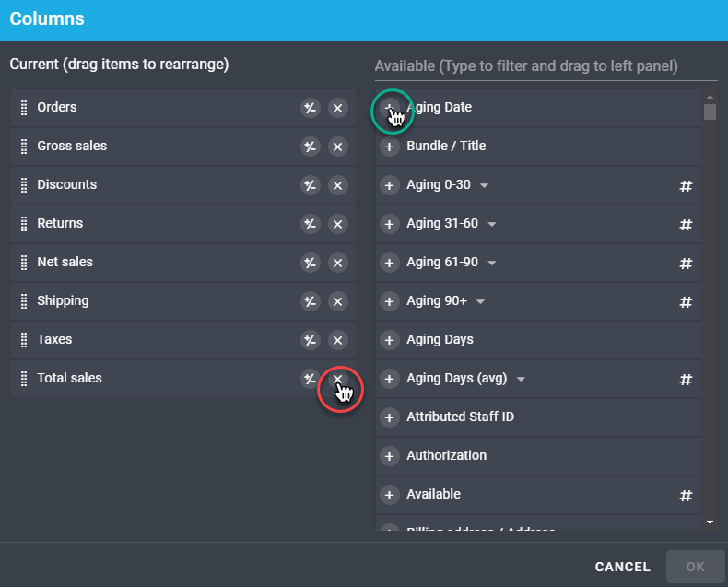The height and width of the screenshot is (587, 728).
Task: Click the available columns scrollbar down arrow
Action: 710,522
